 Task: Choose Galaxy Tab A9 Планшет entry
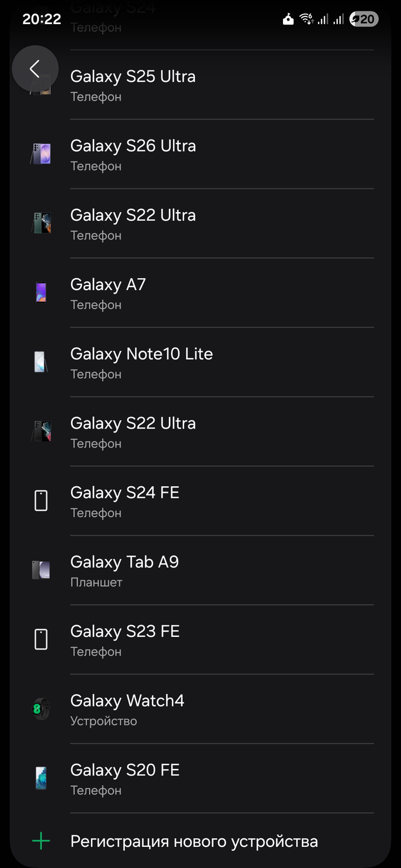coord(200,570)
